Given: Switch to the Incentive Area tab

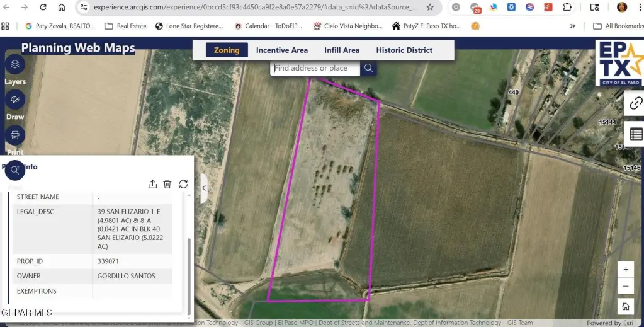Looking at the screenshot, I should [282, 50].
